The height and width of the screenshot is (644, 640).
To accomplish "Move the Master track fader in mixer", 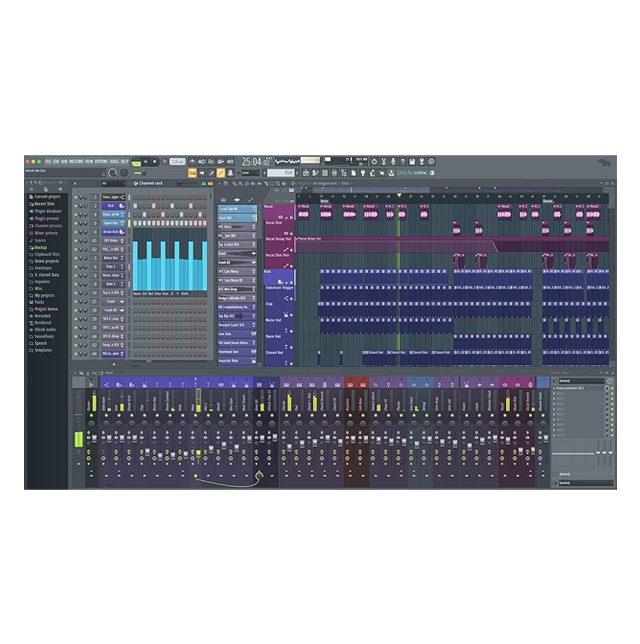I will [94, 439].
